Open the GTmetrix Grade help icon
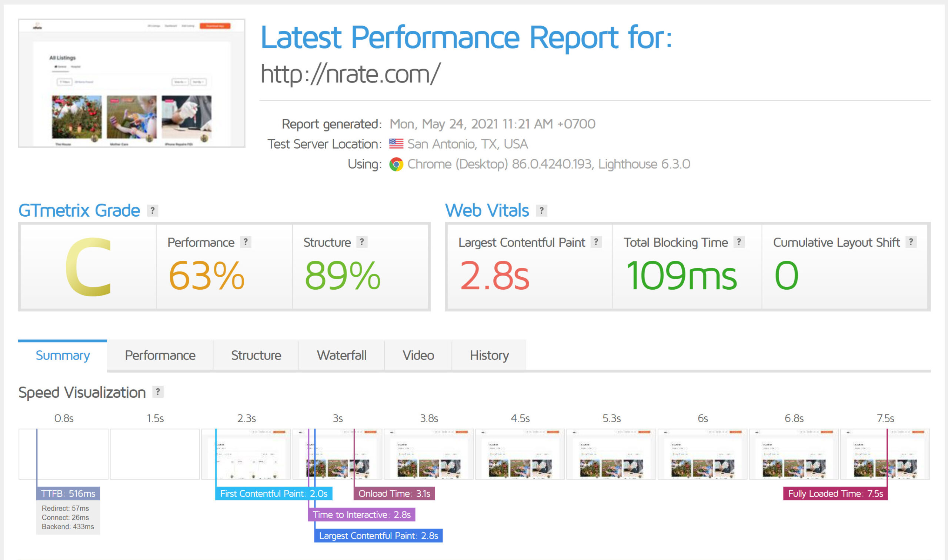 point(153,211)
